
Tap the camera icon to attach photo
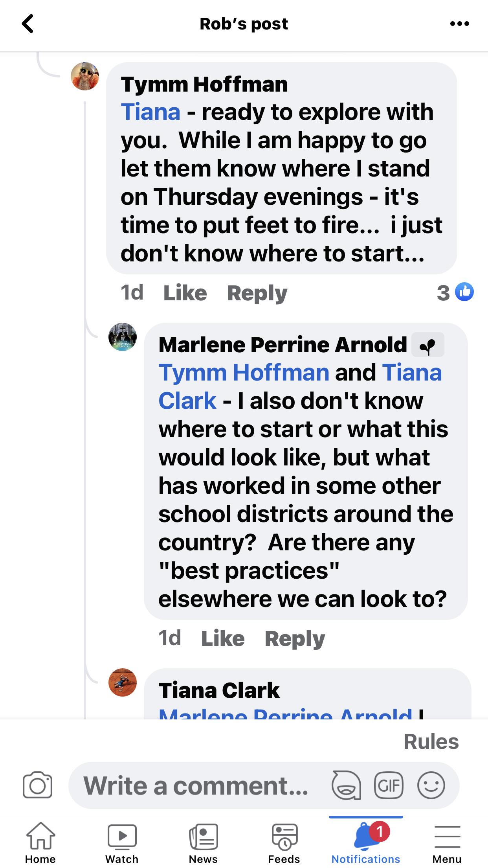tap(37, 785)
